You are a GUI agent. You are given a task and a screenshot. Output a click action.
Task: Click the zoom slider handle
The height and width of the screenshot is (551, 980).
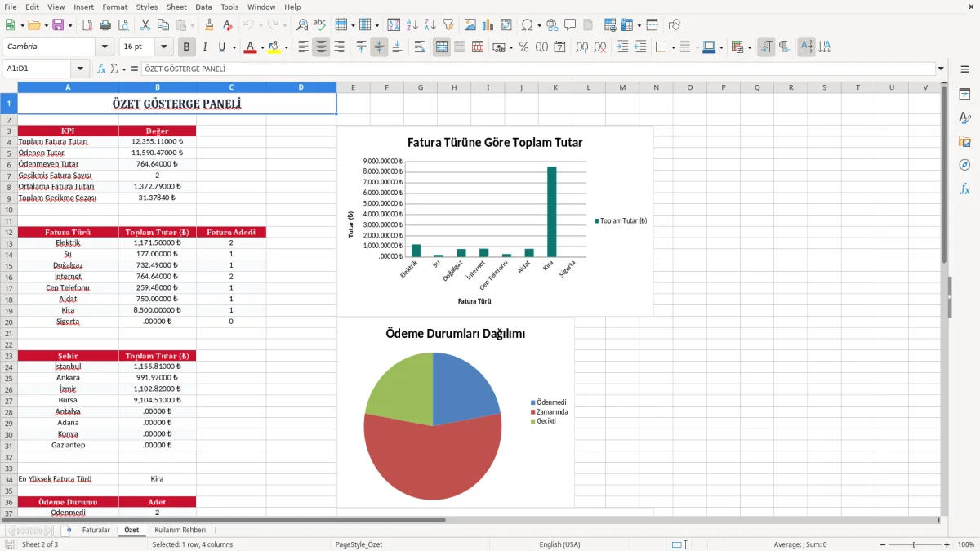914,544
